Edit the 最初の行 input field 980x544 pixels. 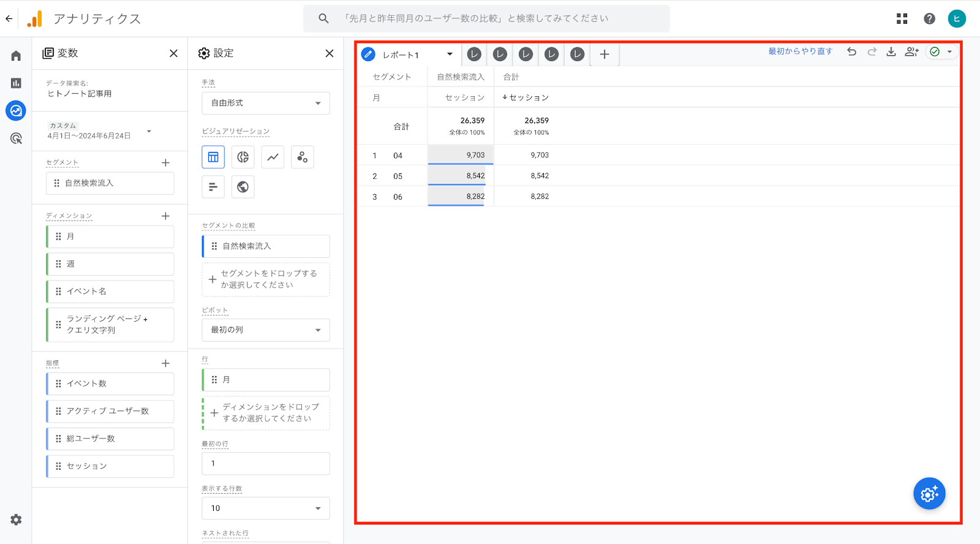(266, 463)
